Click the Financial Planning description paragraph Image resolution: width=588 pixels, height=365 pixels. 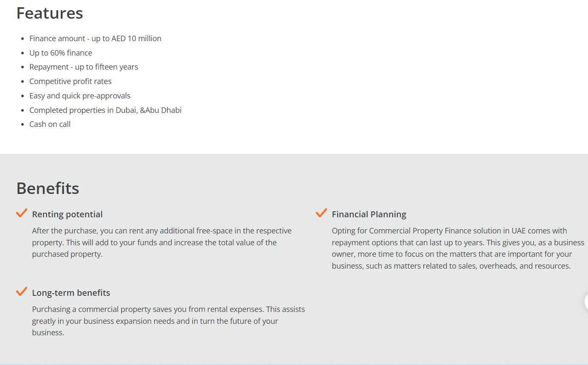[458, 248]
